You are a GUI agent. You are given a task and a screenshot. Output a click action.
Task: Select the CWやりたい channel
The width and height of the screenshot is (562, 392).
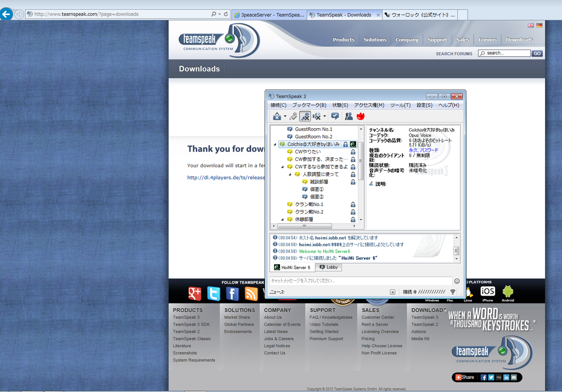tap(308, 152)
